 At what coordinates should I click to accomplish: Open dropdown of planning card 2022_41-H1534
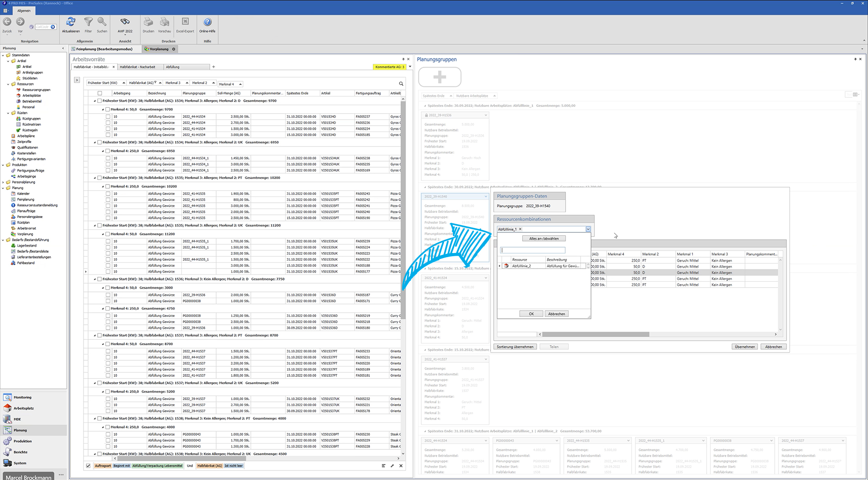[486, 278]
